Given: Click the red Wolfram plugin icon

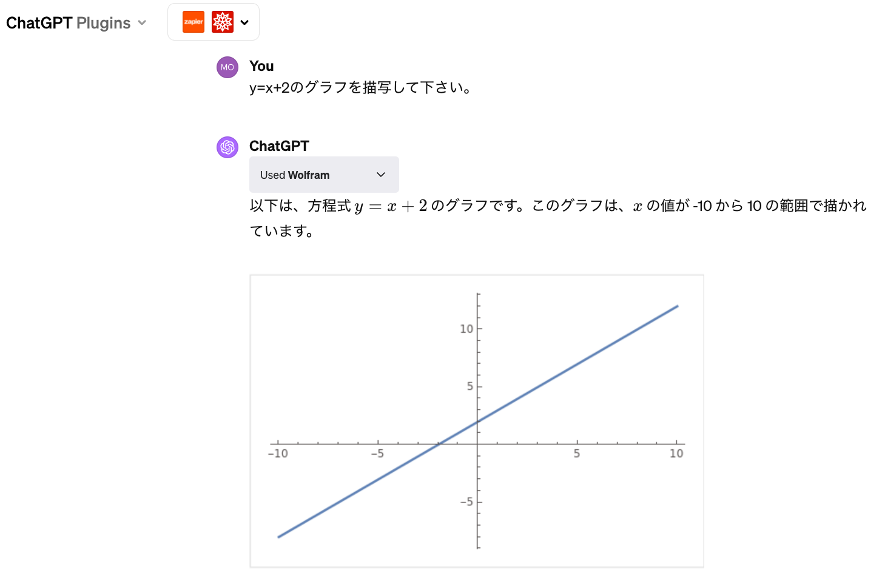Looking at the screenshot, I should (223, 22).
